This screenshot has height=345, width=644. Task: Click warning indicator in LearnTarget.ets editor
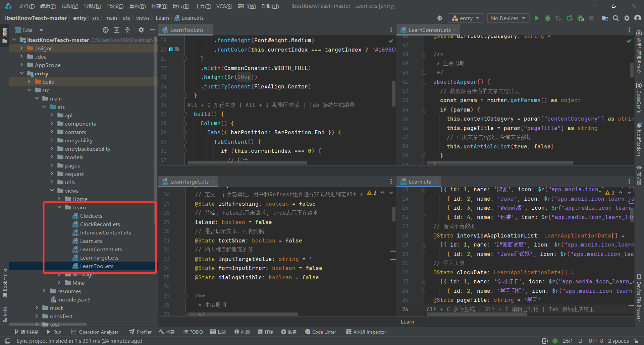(372, 193)
